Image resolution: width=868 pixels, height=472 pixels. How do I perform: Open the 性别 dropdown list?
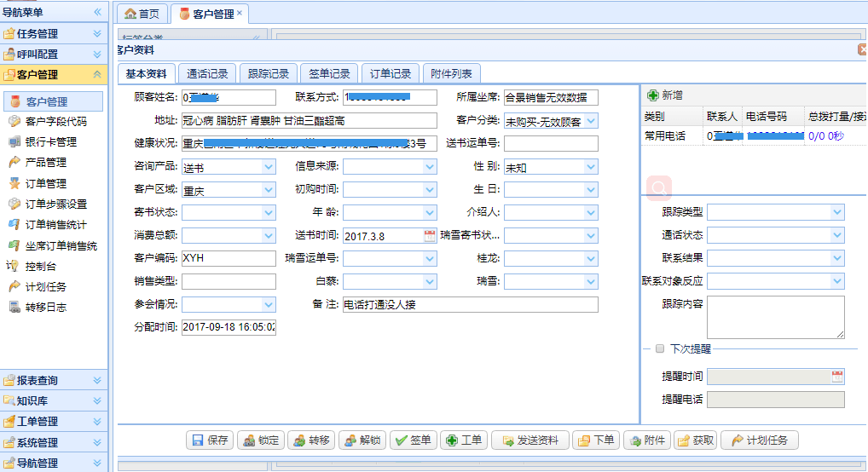click(592, 167)
